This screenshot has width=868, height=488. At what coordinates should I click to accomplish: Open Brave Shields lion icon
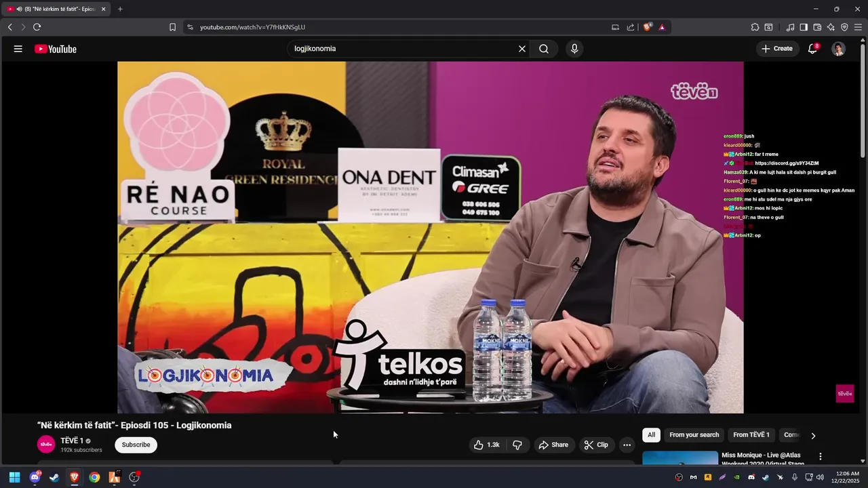[x=648, y=27]
